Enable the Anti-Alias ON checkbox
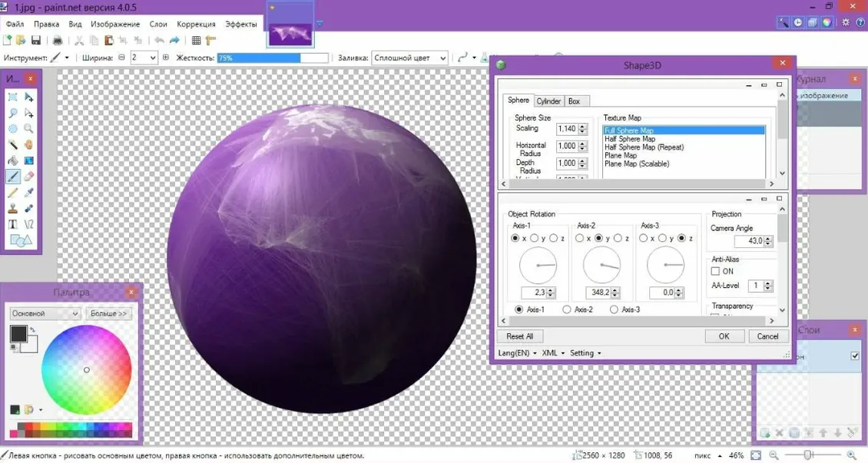Screen dimensions: 868x463 pyautogui.click(x=715, y=271)
